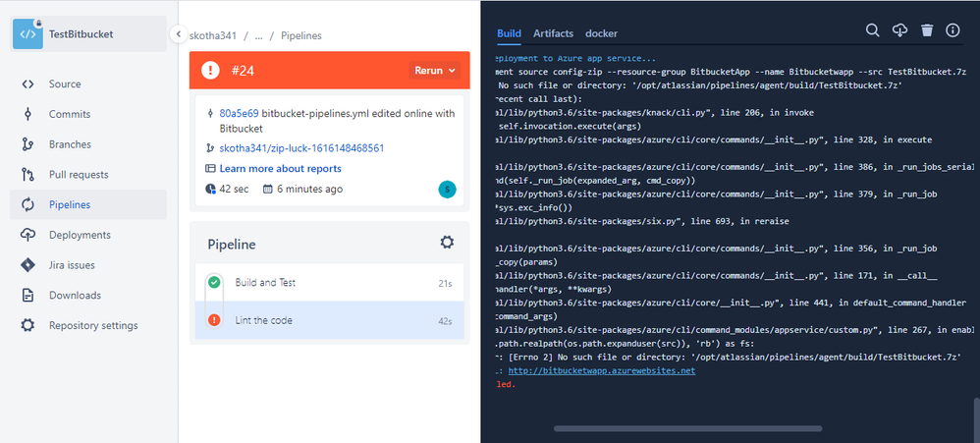Open the Downloads document icon
The width and height of the screenshot is (980, 443).
point(27,295)
